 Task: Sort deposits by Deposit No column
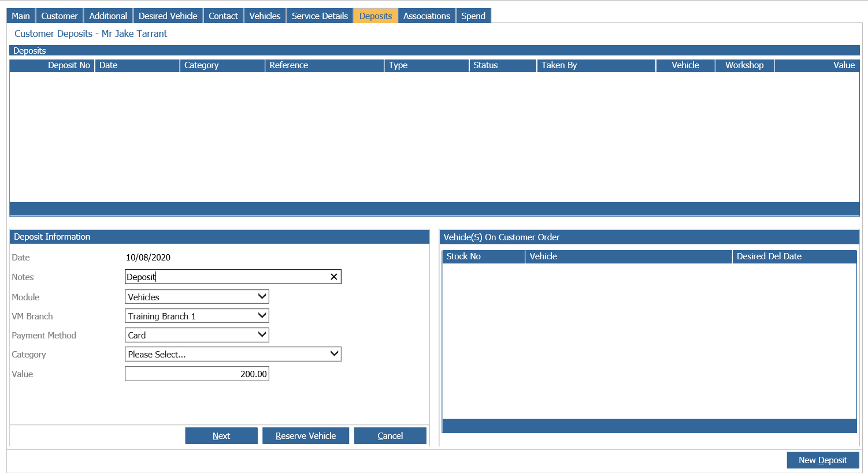(69, 65)
